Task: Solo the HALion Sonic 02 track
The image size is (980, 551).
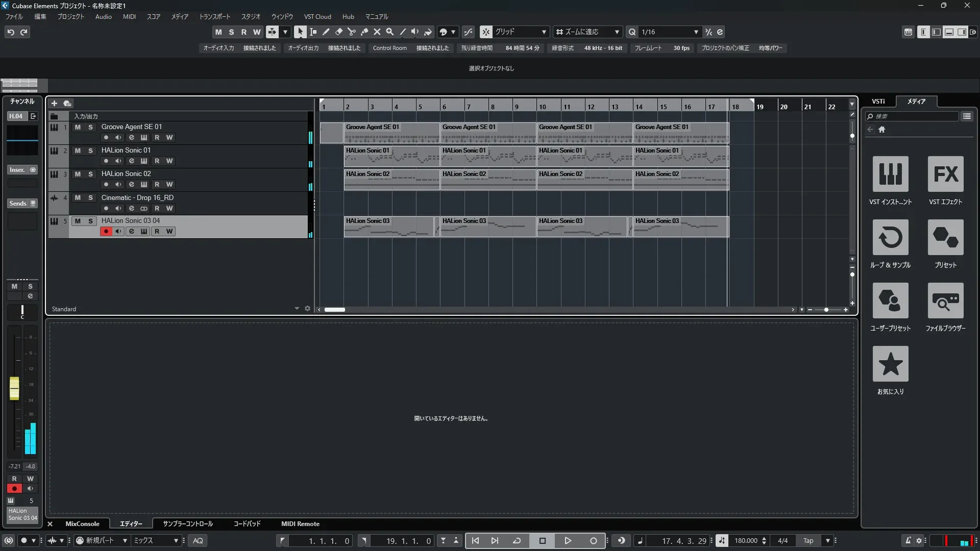Action: point(90,174)
